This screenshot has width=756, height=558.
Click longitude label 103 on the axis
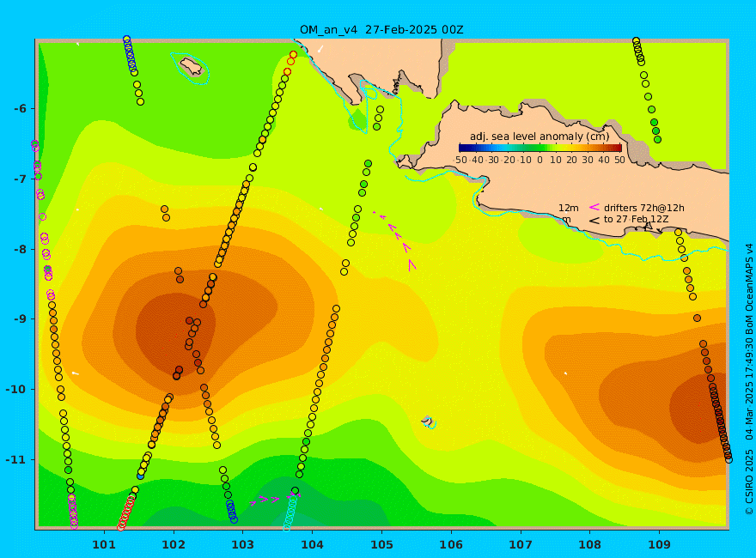pyautogui.click(x=242, y=545)
